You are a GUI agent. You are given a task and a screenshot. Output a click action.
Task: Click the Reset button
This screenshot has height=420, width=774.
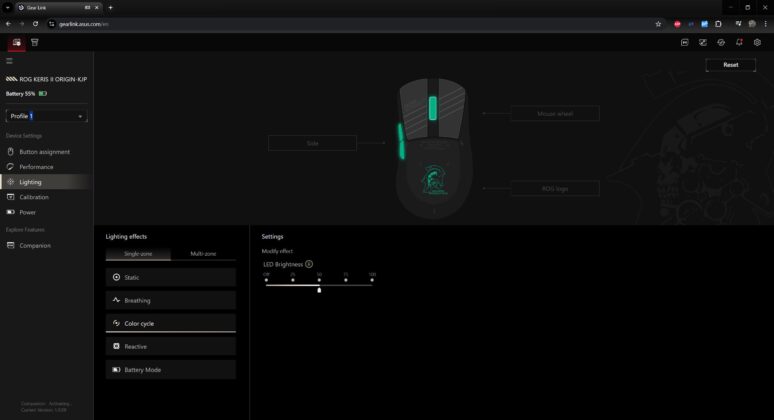[731, 65]
